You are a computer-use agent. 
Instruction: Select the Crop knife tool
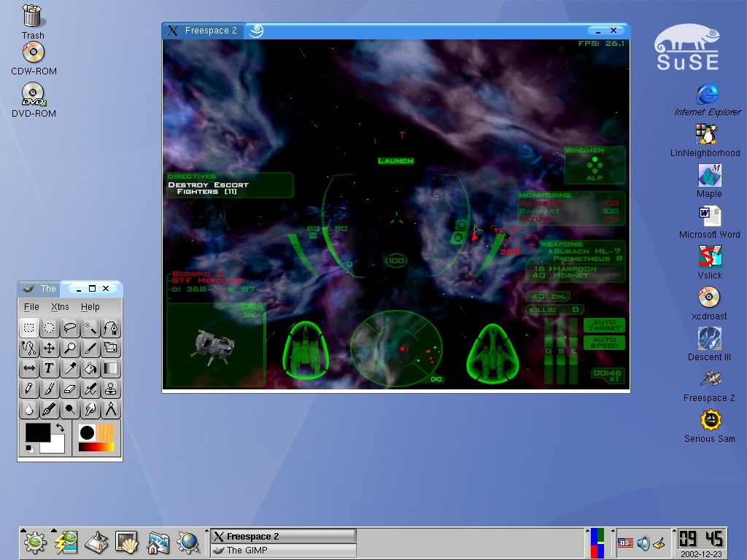tap(90, 349)
